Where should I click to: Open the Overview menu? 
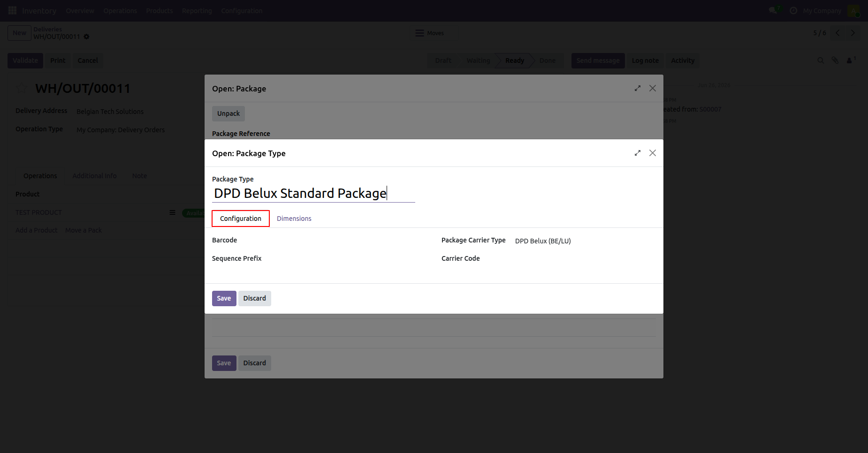[80, 10]
